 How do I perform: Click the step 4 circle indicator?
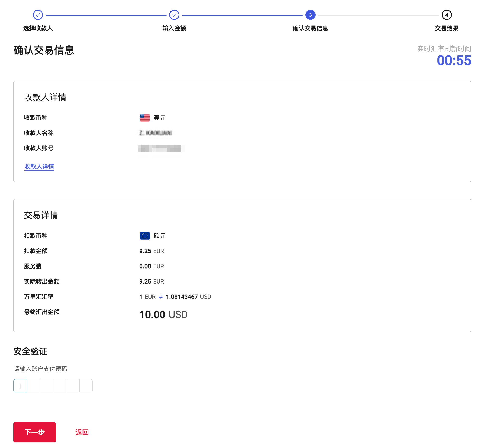(447, 15)
